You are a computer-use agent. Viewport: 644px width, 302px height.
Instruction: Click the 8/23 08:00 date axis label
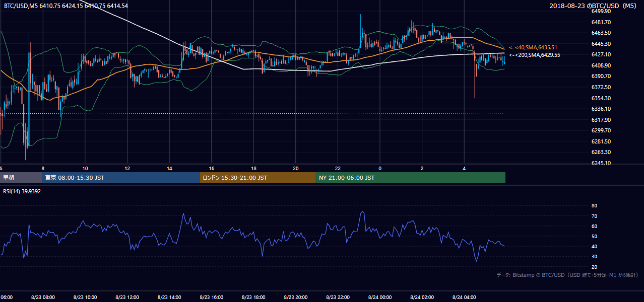(x=43, y=297)
